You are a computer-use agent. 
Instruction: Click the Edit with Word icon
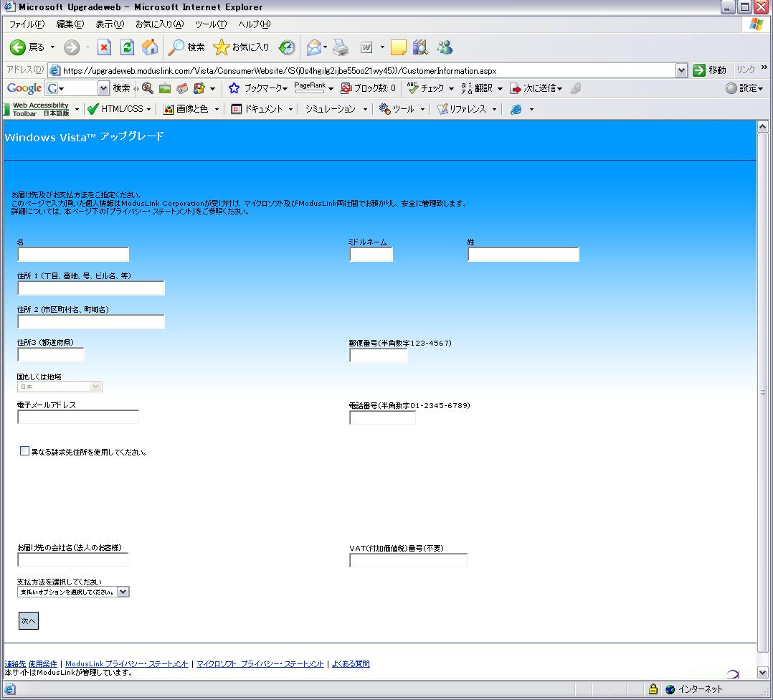click(366, 47)
